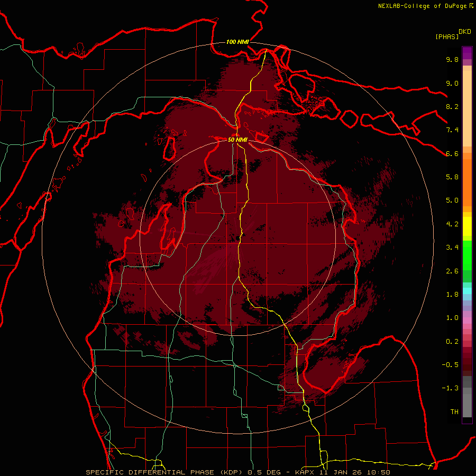Click the 11 JAN 26 date in caption
The height and width of the screenshot is (476, 476).
(x=340, y=472)
